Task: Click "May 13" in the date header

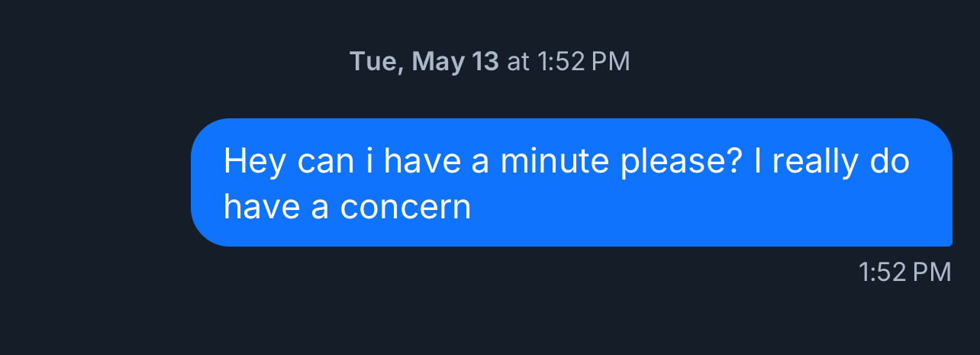Action: click(x=455, y=62)
